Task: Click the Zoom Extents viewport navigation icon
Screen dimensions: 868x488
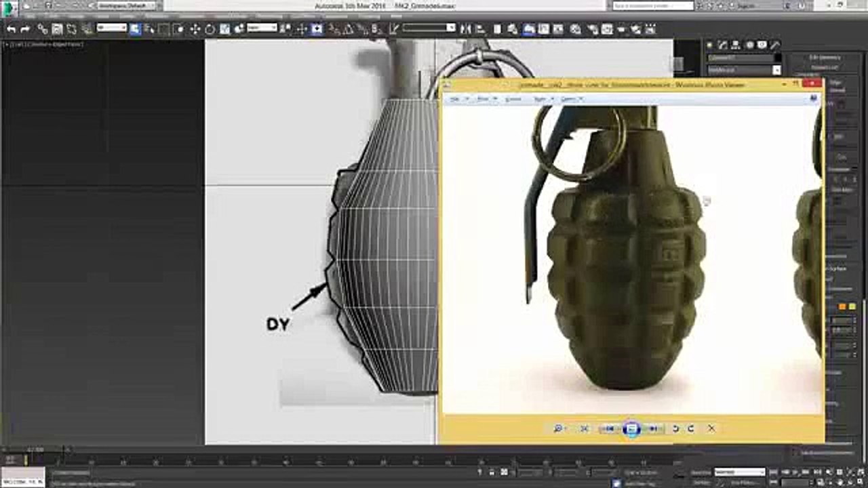Action: pyautogui.click(x=849, y=472)
